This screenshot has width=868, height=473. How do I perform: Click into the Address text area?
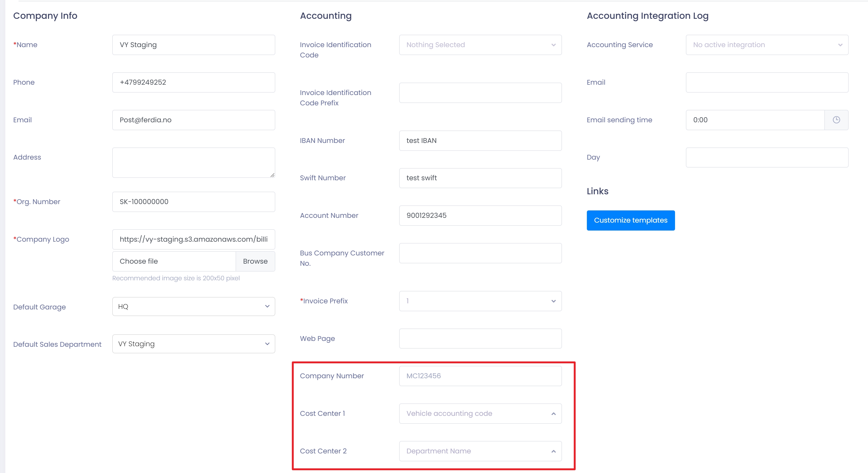(194, 162)
